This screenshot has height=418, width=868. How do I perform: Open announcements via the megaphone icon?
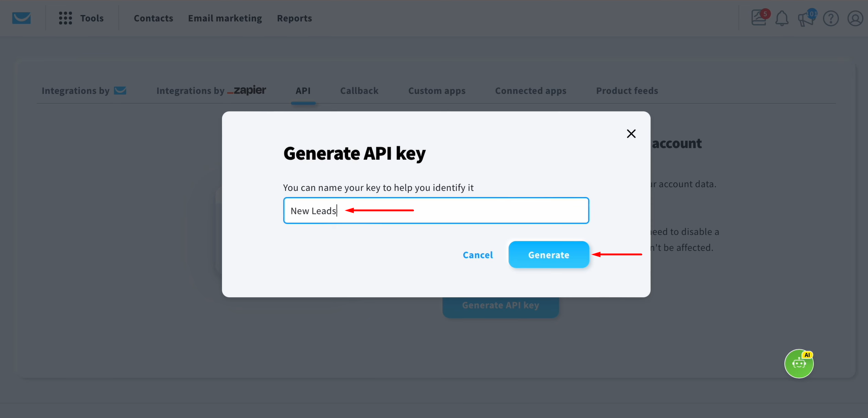806,19
